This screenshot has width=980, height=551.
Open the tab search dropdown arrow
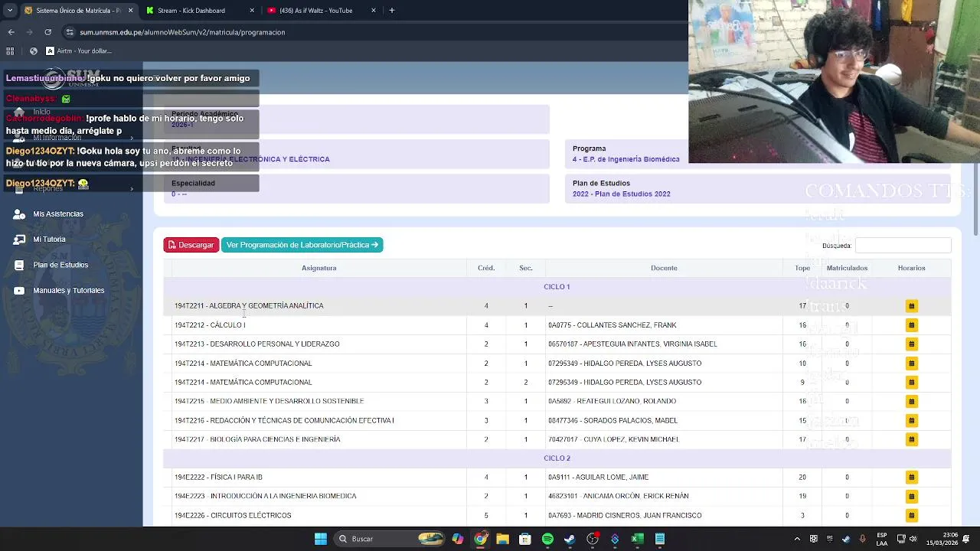[9, 11]
